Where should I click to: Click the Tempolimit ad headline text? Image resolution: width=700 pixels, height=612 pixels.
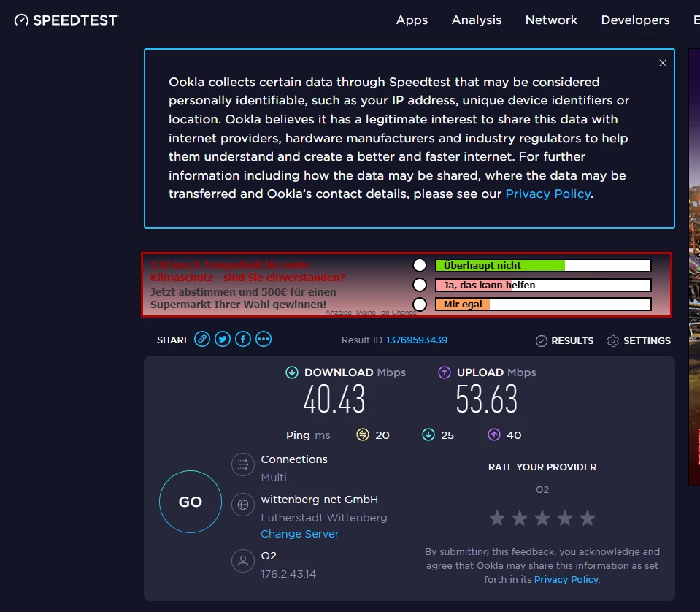coord(247,271)
